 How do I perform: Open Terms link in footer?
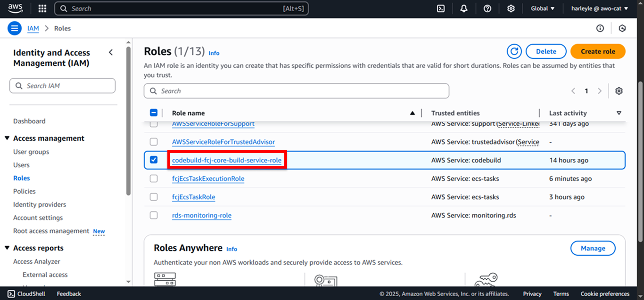coord(561,294)
